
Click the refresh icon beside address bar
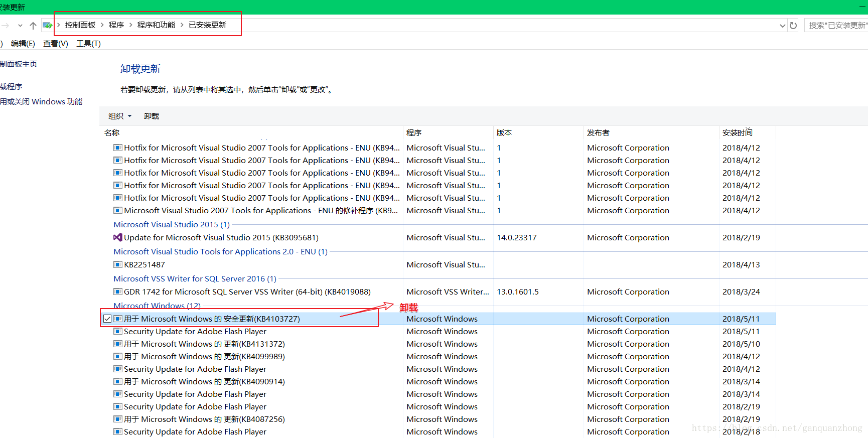[x=793, y=25]
